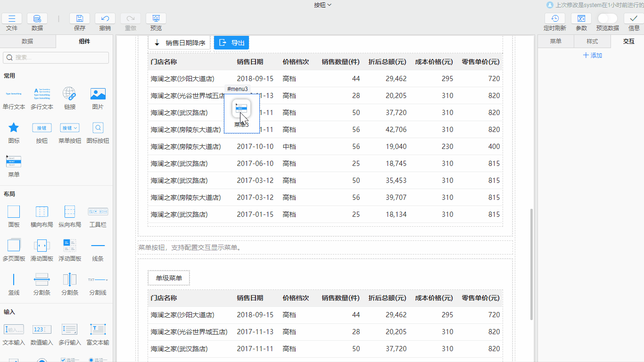
Task: Select the 菜单按钮 dropdown component
Action: pos(70,128)
